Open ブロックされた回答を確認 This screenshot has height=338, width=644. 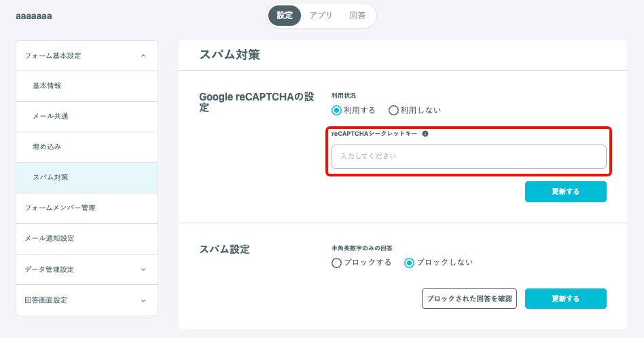[x=469, y=299]
